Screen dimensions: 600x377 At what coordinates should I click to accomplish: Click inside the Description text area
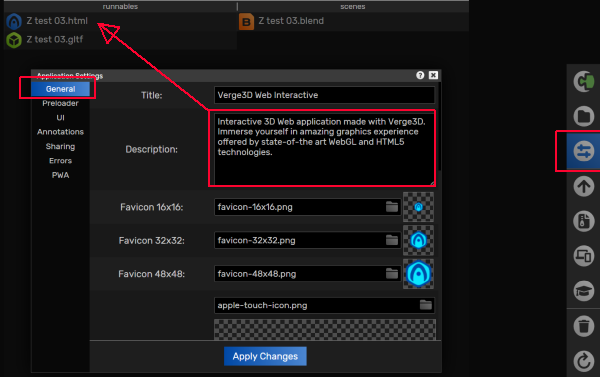point(324,149)
